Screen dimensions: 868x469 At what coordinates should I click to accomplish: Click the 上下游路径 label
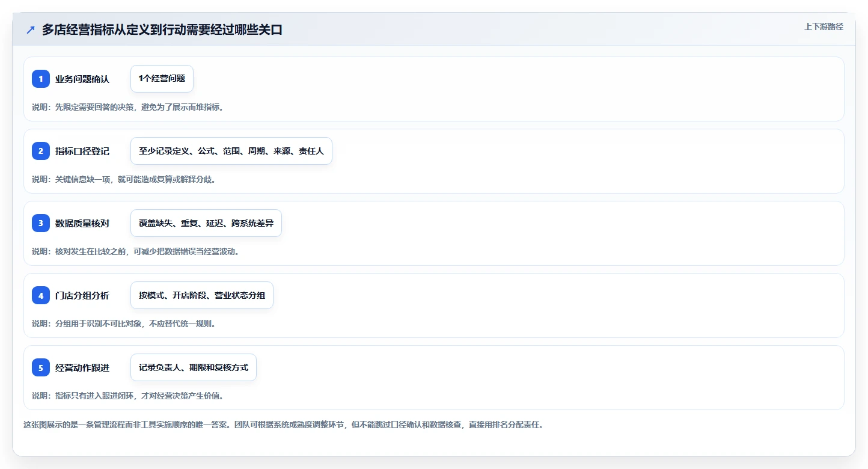pos(824,27)
